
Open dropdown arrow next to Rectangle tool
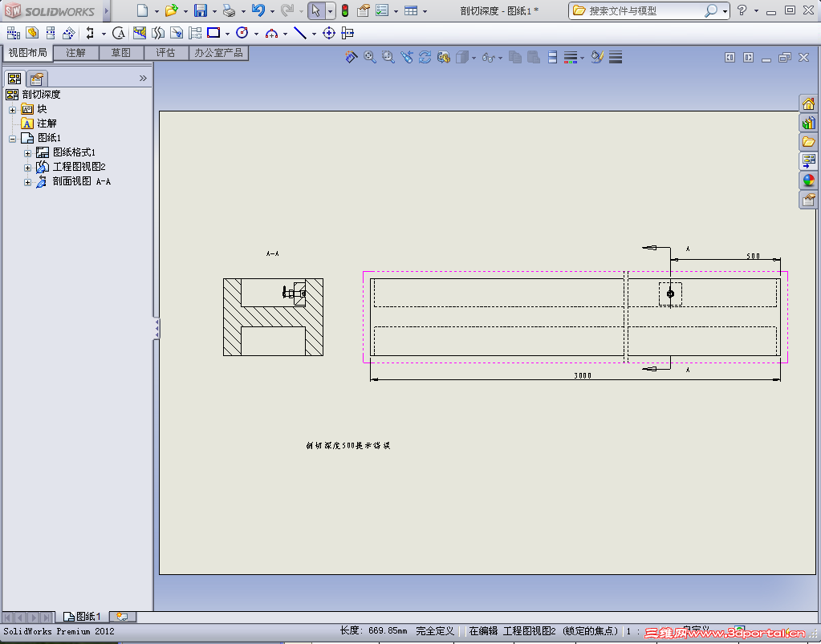point(228,34)
